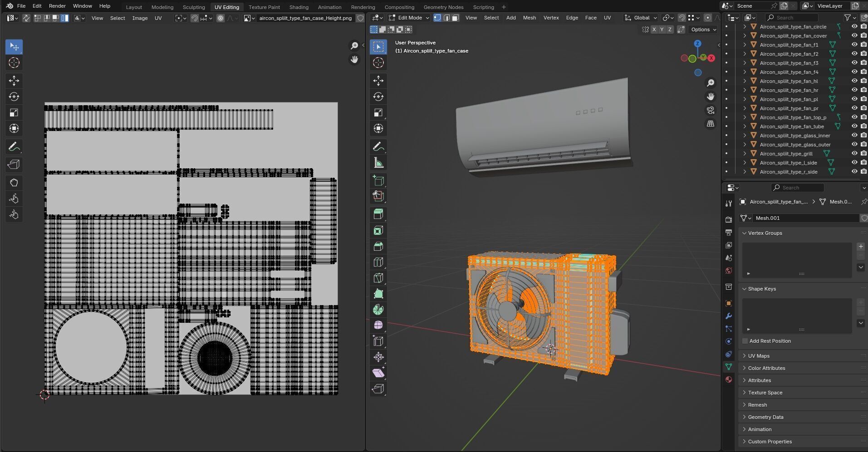This screenshot has width=868, height=452.
Task: Select the Rotate tool in UV editor
Action: [x=14, y=97]
